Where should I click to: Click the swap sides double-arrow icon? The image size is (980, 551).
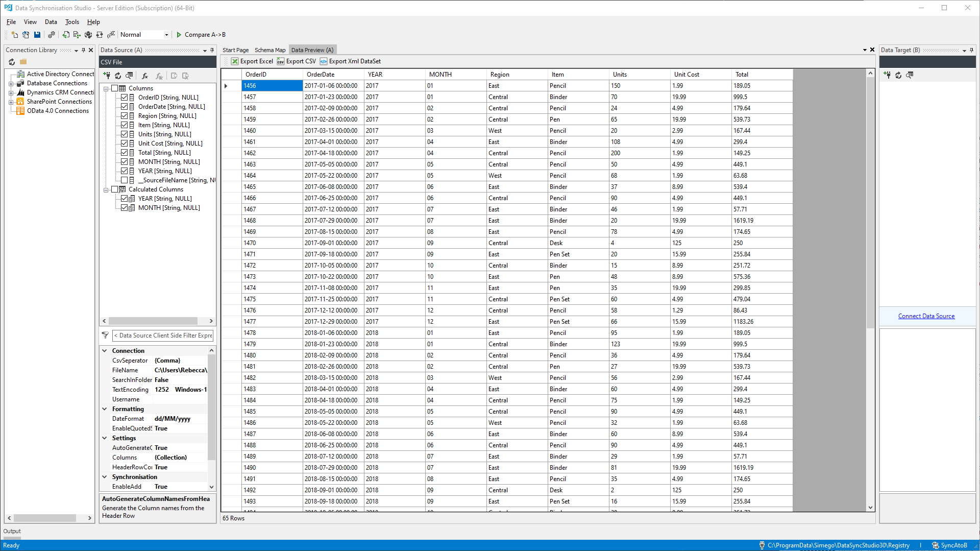[100, 35]
